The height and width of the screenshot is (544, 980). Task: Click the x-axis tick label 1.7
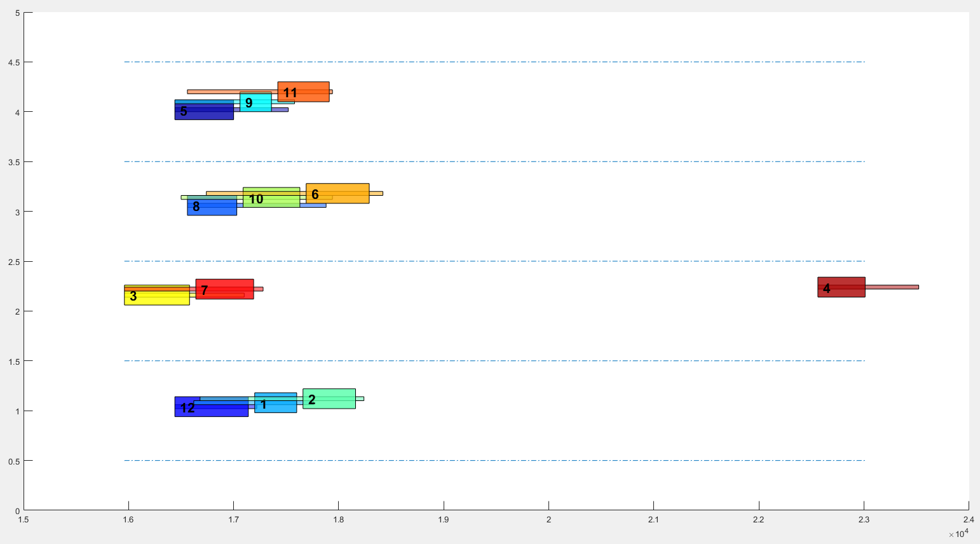coord(233,520)
